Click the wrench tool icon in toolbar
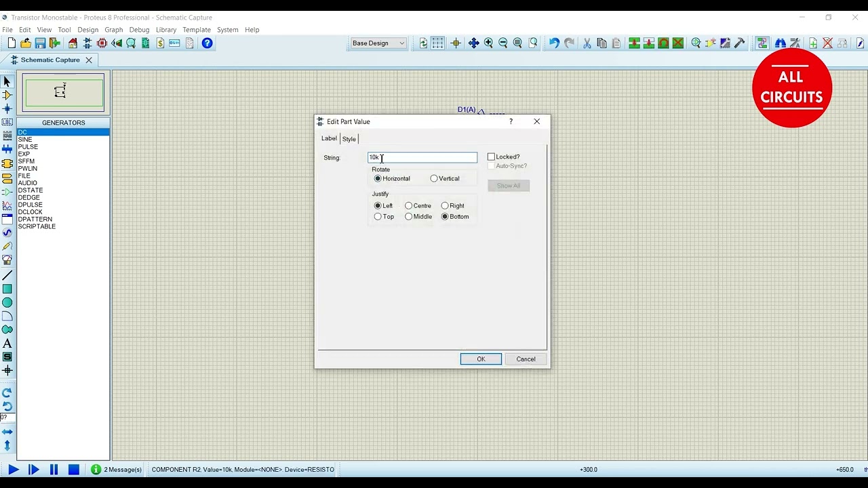Viewport: 868px width, 488px height. [x=740, y=43]
